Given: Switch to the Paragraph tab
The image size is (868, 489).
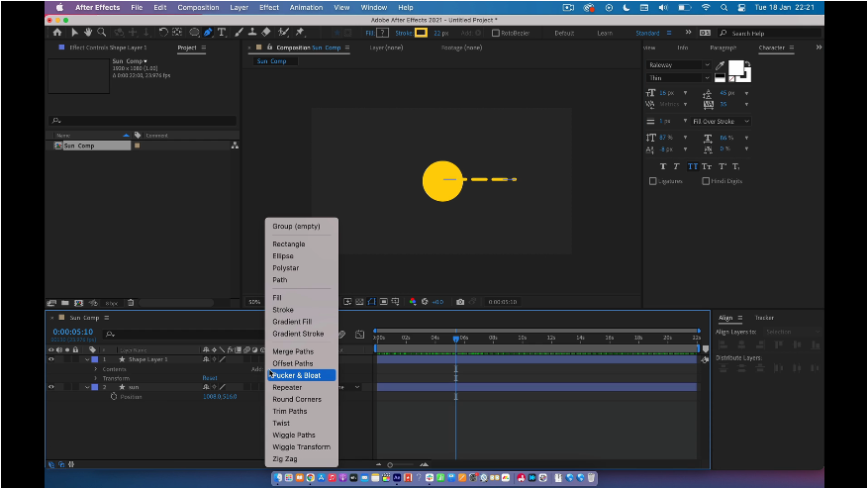Looking at the screenshot, I should [x=723, y=48].
